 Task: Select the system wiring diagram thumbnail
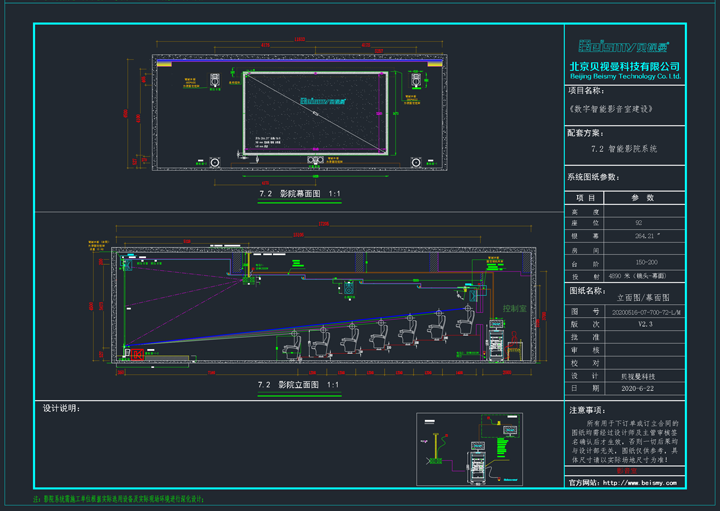(x=469, y=449)
